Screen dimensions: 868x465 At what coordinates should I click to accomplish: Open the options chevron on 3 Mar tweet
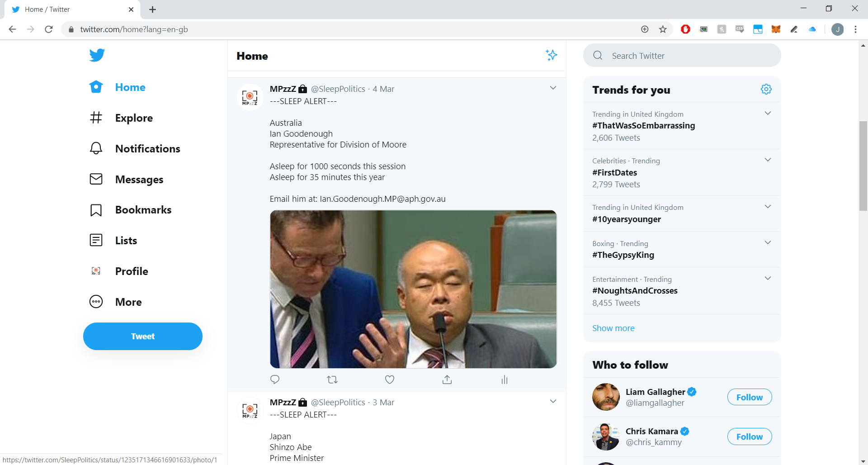pyautogui.click(x=553, y=401)
